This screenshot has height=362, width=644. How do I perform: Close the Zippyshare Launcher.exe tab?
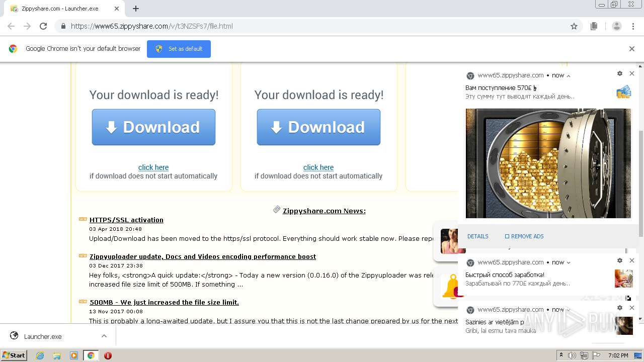tap(117, 9)
